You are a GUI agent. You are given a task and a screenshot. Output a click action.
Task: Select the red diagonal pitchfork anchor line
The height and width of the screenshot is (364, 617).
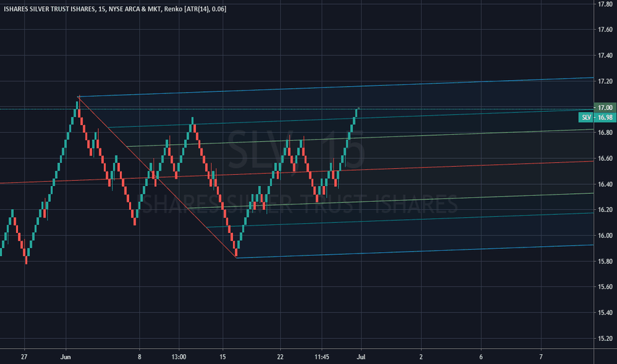[158, 177]
